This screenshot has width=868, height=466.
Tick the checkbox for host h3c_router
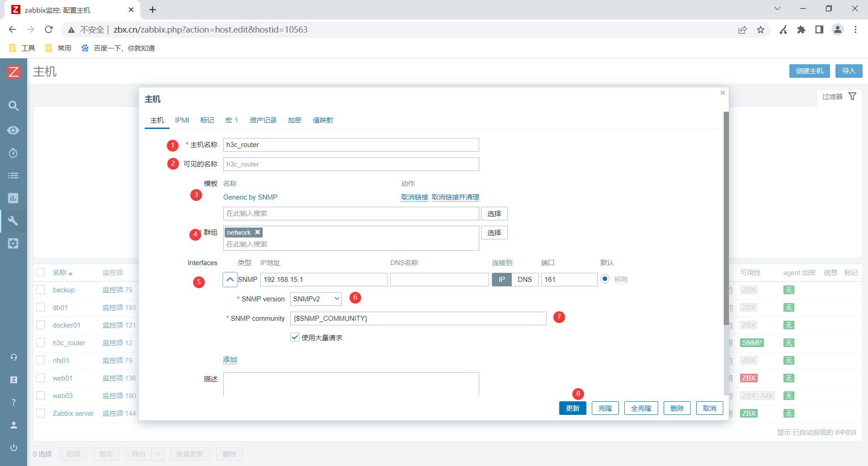pyautogui.click(x=41, y=342)
